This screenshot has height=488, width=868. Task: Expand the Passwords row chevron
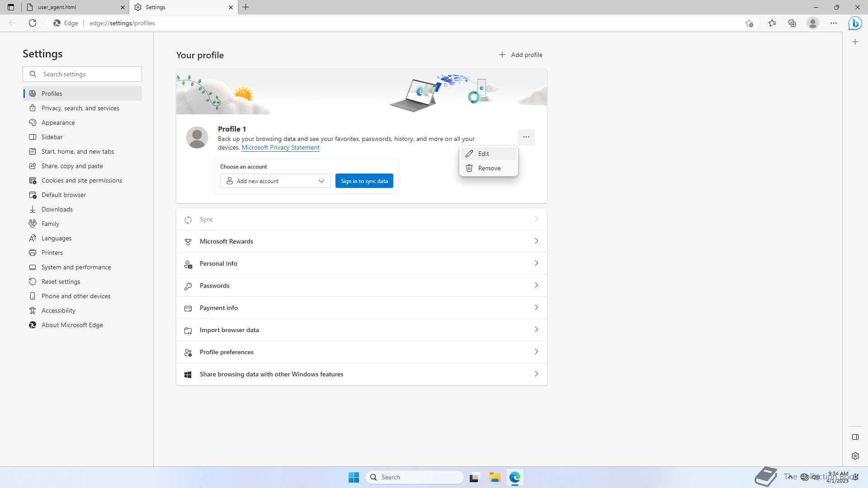coord(536,286)
